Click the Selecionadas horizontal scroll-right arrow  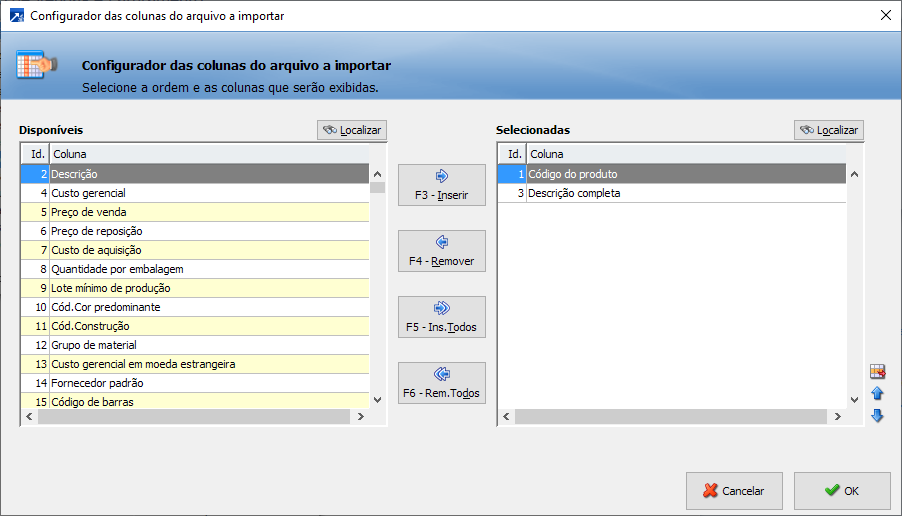[838, 416]
